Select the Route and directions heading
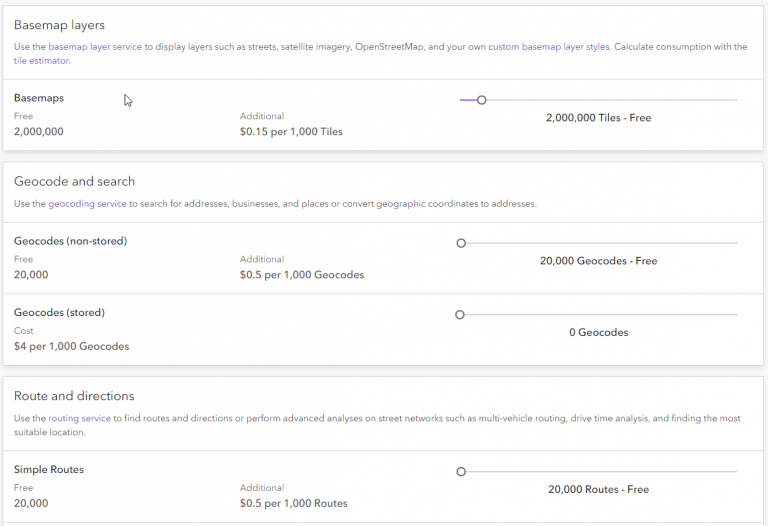The height and width of the screenshot is (526, 768). 74,396
